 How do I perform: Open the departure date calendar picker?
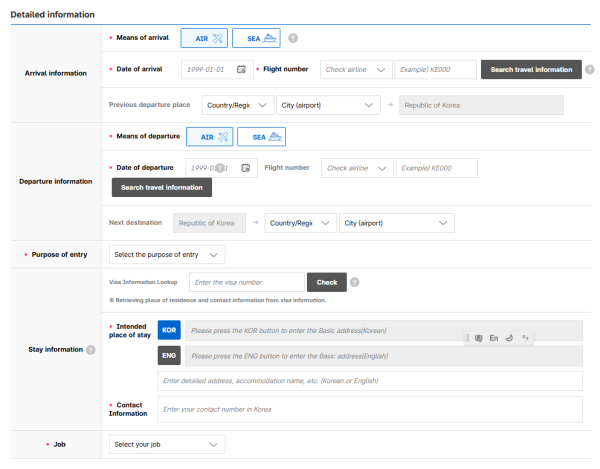(x=246, y=168)
